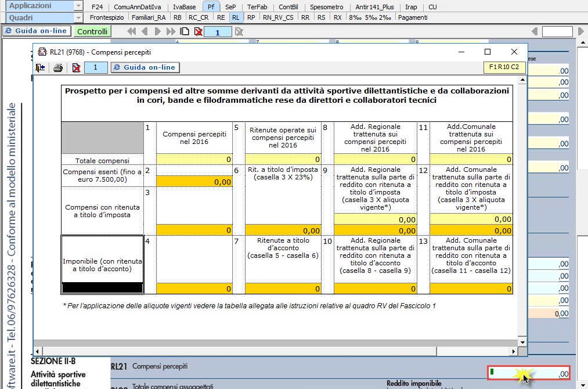
Task: Click the red X delete icon in main toolbar
Action: click(199, 32)
